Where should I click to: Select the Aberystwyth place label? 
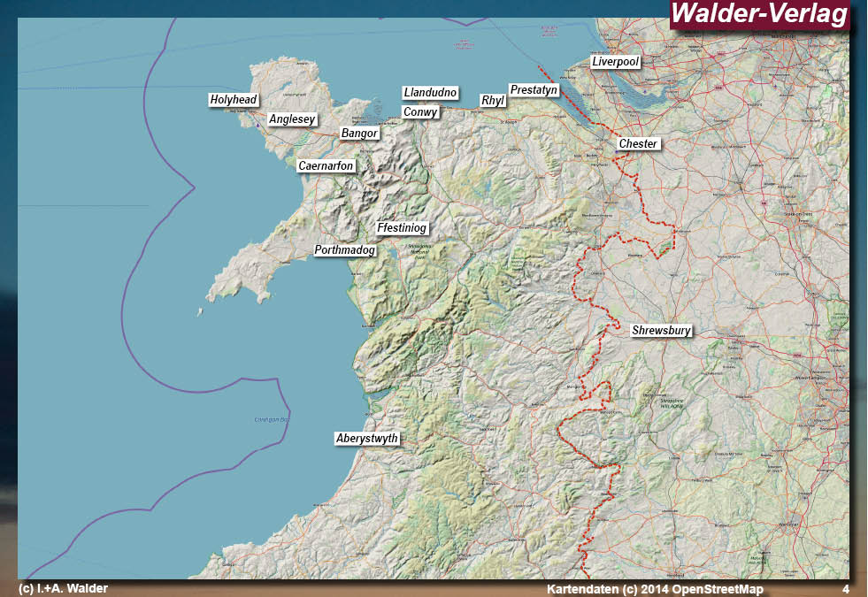click(x=367, y=436)
